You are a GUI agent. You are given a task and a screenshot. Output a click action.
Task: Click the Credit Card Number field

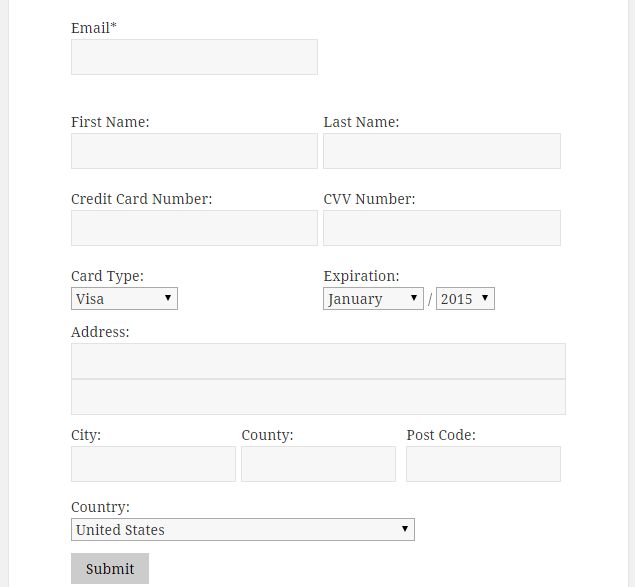click(x=194, y=228)
